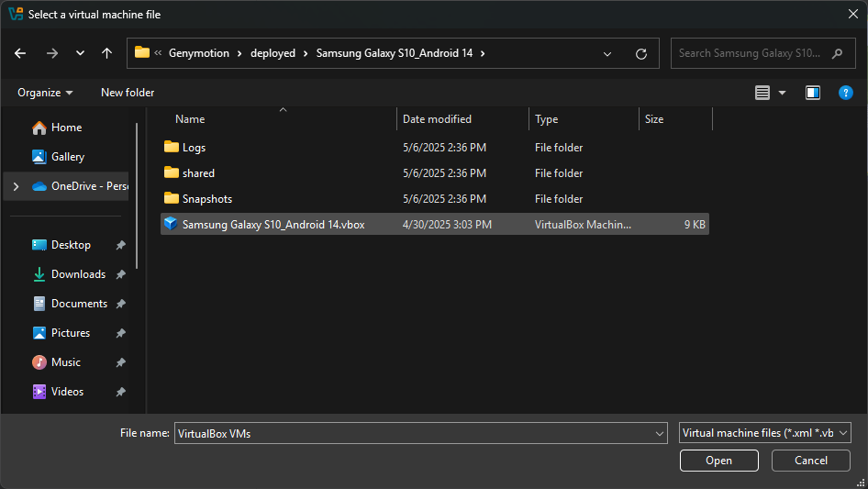Viewport: 868px width, 489px height.
Task: Go back to the previous folder
Action: point(20,53)
